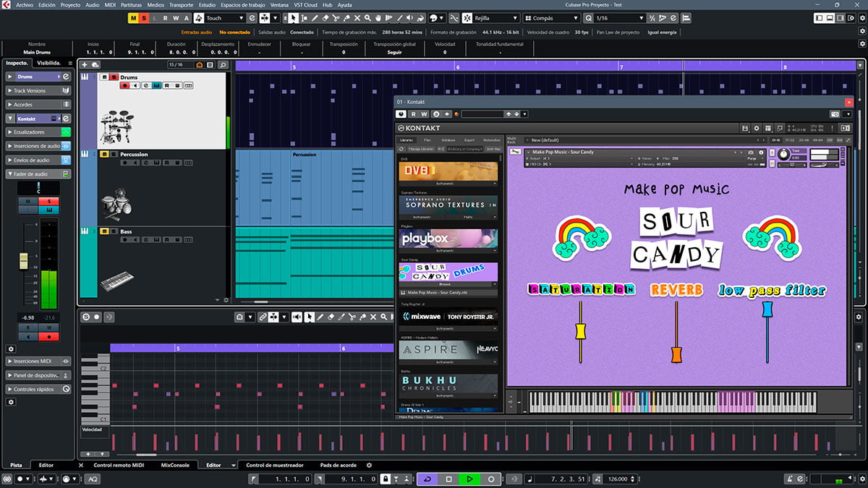This screenshot has width=868, height=488.
Task: Toggle Kontakt plugin Read automation R button
Action: [x=414, y=114]
